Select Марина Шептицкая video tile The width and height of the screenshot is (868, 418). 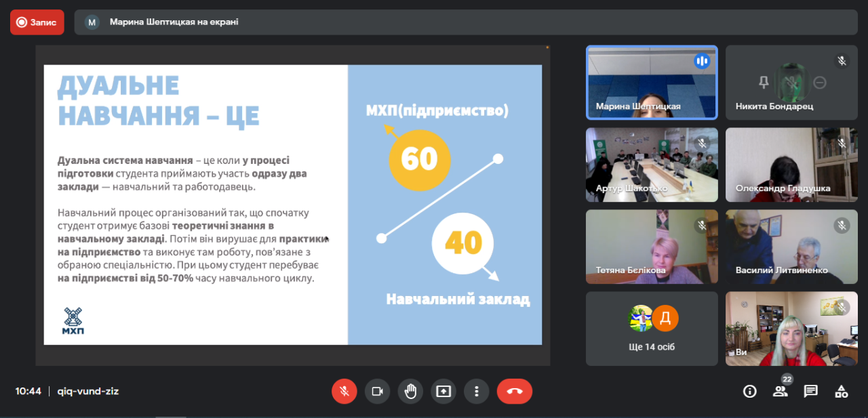click(652, 82)
